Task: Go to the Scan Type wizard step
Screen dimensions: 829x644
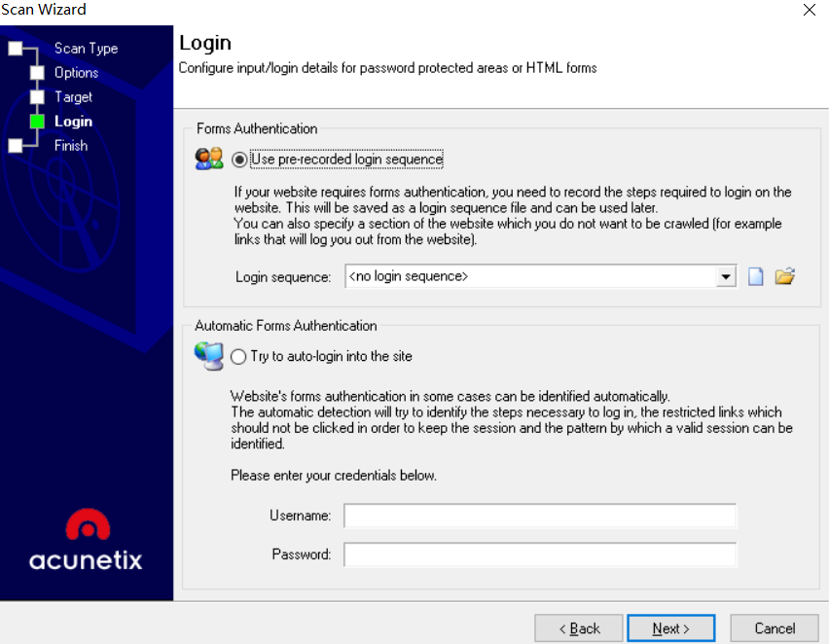Action: [86, 48]
